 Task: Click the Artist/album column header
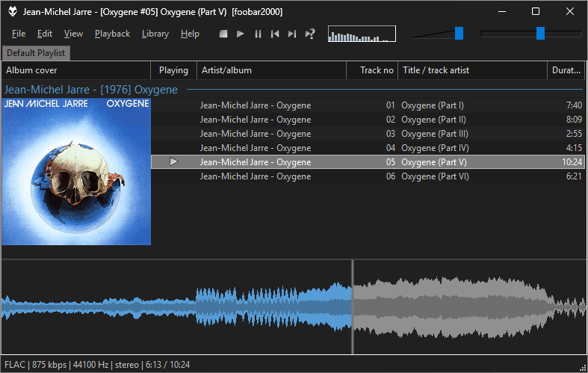coord(271,70)
